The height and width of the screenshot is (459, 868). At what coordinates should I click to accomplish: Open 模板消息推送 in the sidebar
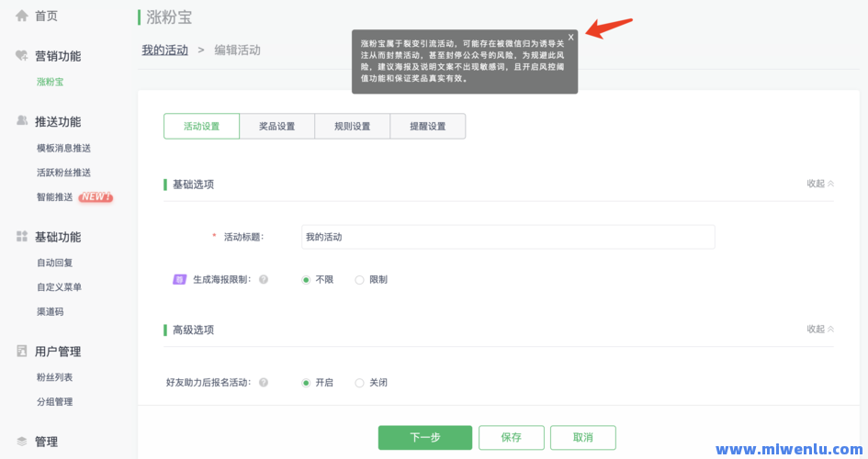point(63,148)
